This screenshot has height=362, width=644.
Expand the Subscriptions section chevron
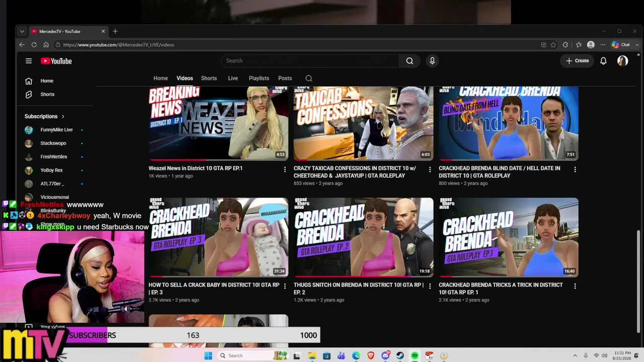coord(63,117)
